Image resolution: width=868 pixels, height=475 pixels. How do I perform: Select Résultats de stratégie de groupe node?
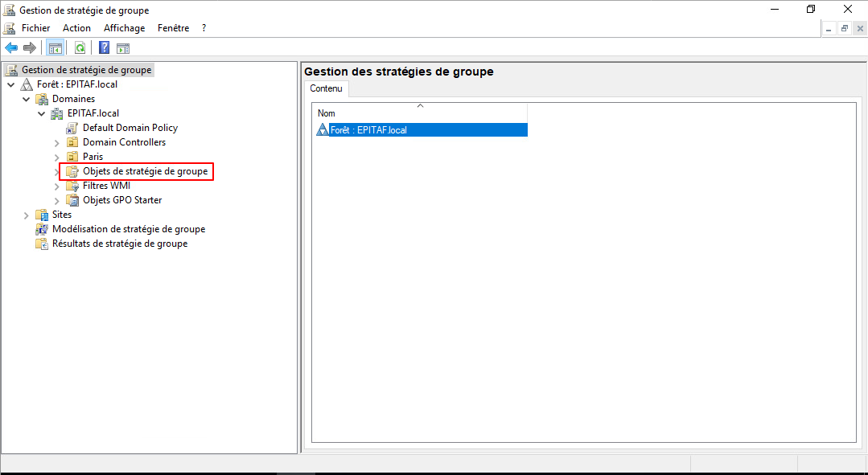[119, 244]
